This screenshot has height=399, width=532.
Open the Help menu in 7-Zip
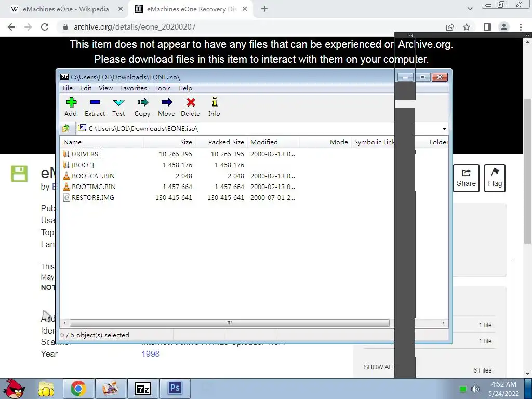coord(185,88)
